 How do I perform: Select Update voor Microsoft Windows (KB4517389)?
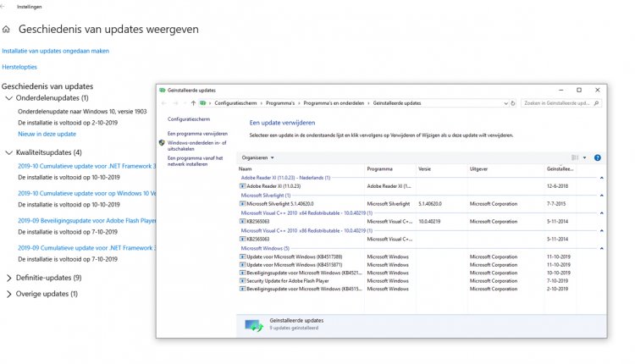pyautogui.click(x=407, y=256)
